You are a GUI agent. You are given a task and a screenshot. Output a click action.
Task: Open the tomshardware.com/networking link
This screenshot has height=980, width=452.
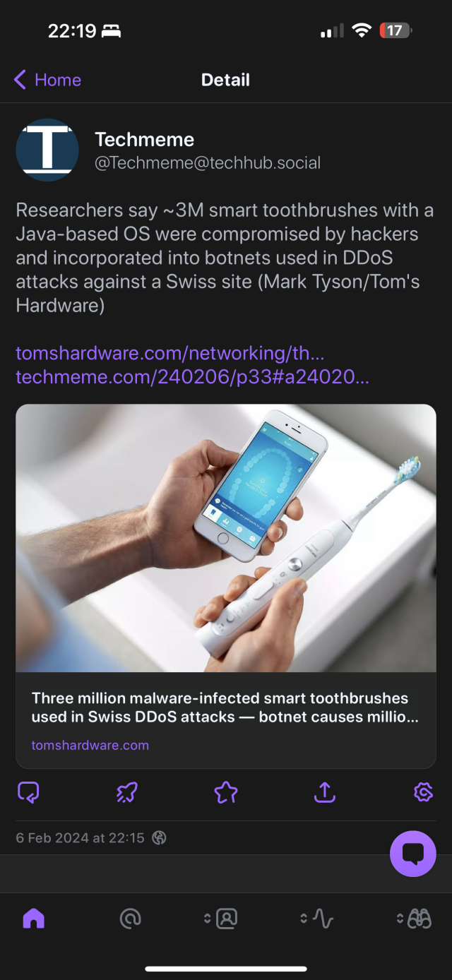pyautogui.click(x=170, y=353)
